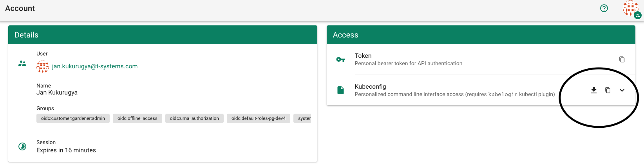The width and height of the screenshot is (644, 166).
Task: Download the Kubeconfig file
Action: tap(594, 90)
